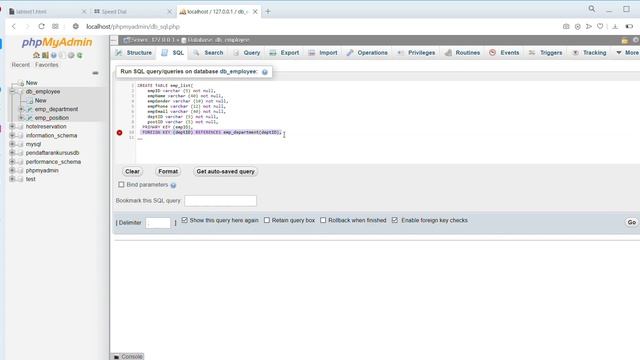Run the query with Go button

[631, 222]
